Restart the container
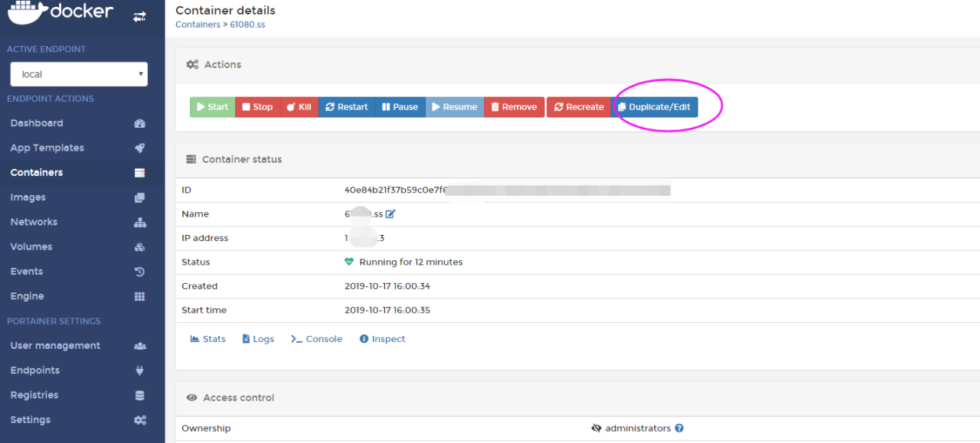 (345, 107)
